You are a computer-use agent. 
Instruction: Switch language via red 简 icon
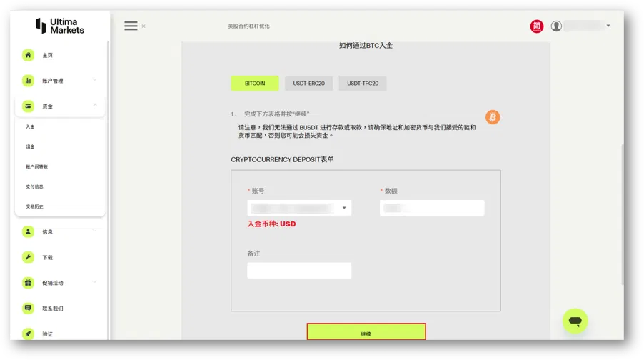(x=536, y=26)
